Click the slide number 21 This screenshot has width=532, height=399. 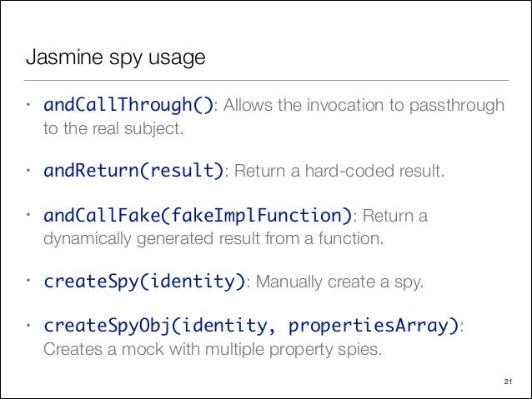pyautogui.click(x=508, y=382)
